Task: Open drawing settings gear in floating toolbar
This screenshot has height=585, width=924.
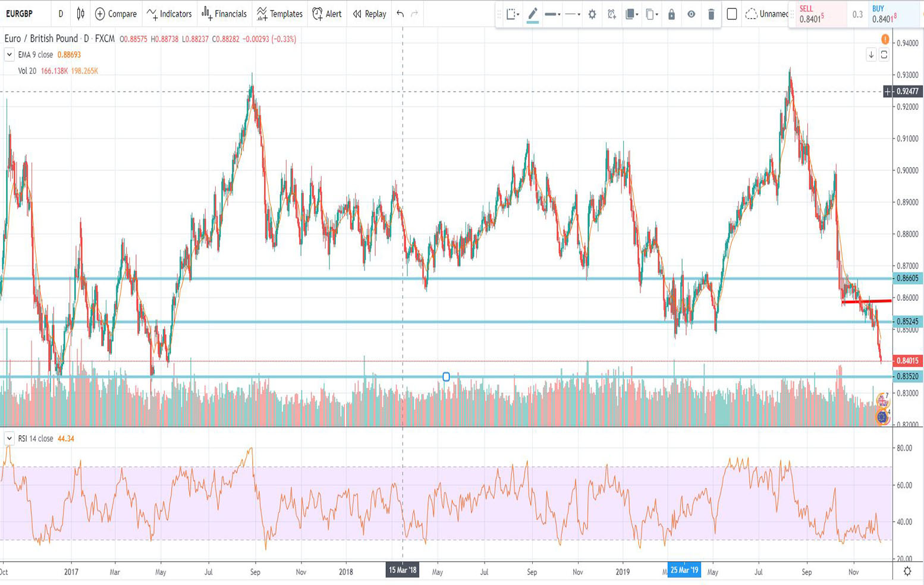Action: (x=592, y=14)
